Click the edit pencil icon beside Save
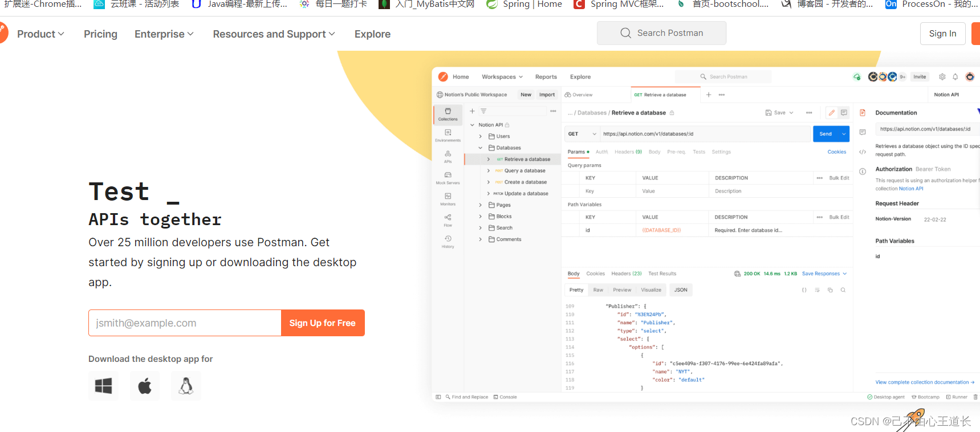980x432 pixels. [x=831, y=113]
